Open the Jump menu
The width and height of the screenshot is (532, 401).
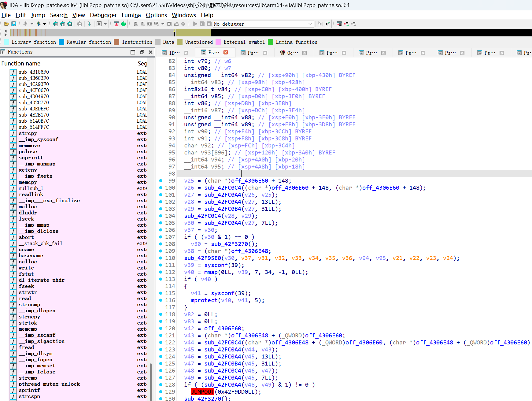click(38, 15)
